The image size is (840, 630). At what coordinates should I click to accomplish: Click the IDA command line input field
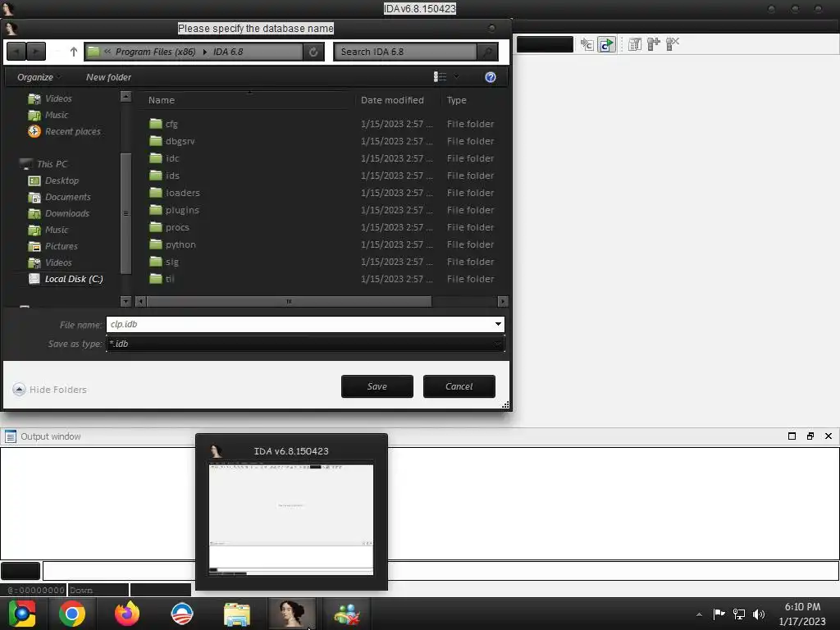pyautogui.click(x=441, y=571)
